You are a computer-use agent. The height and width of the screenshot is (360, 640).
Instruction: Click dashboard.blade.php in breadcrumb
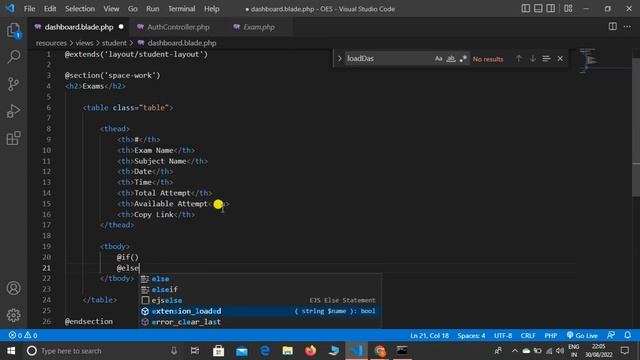(182, 43)
